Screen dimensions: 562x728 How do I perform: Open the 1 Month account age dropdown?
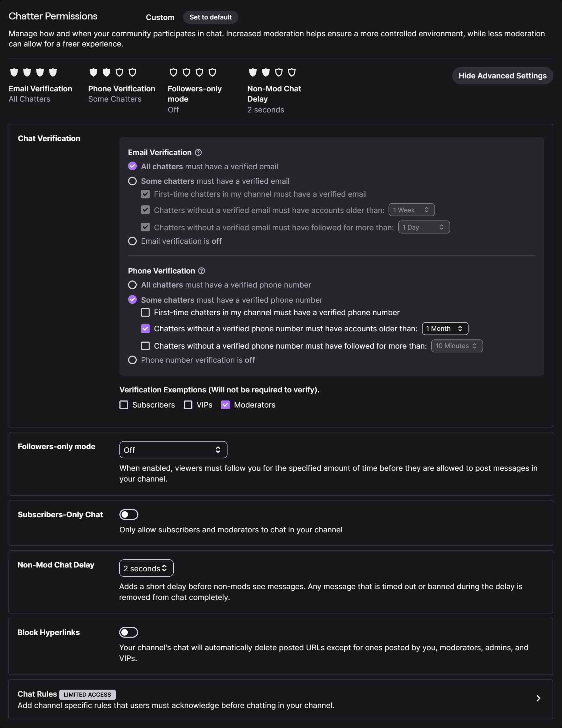tap(445, 328)
